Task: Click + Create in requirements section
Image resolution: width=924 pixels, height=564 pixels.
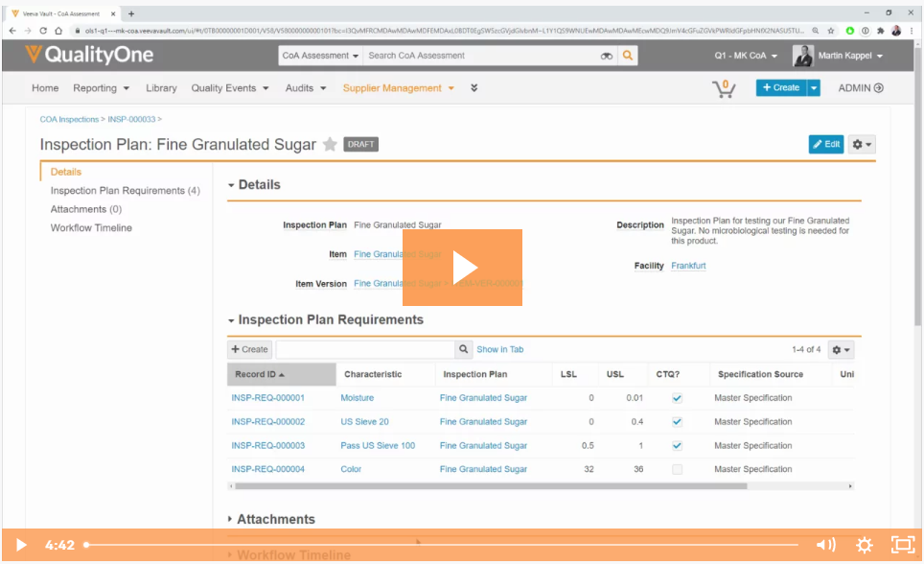Action: [249, 349]
